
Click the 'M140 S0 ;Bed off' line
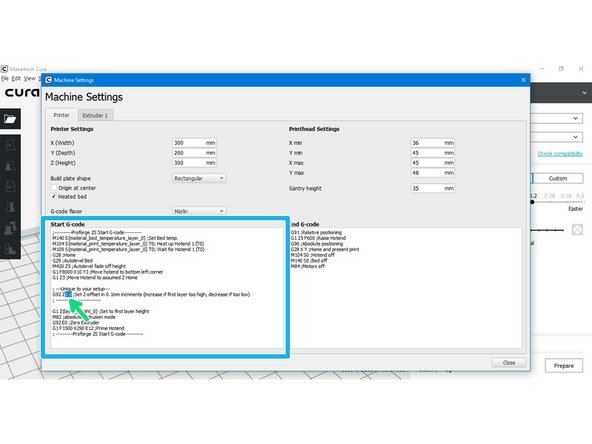pos(309,261)
